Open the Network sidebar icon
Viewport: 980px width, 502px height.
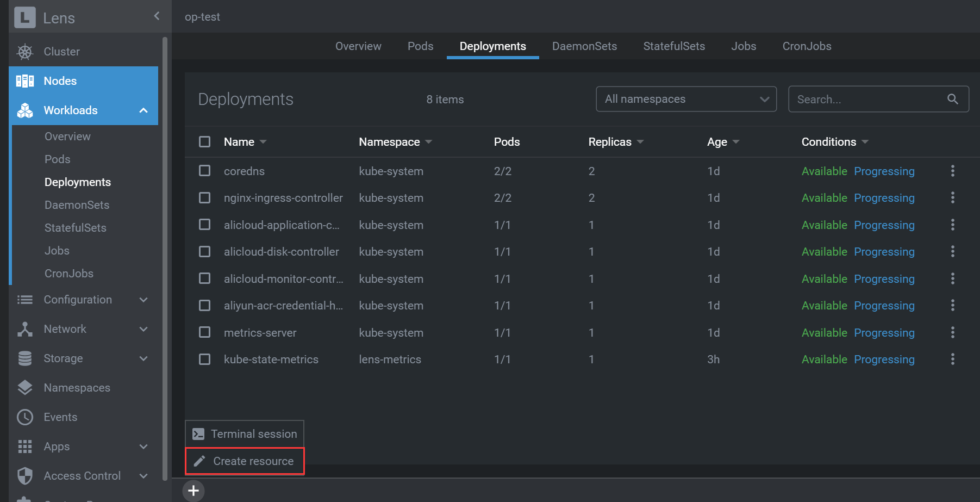pyautogui.click(x=24, y=329)
